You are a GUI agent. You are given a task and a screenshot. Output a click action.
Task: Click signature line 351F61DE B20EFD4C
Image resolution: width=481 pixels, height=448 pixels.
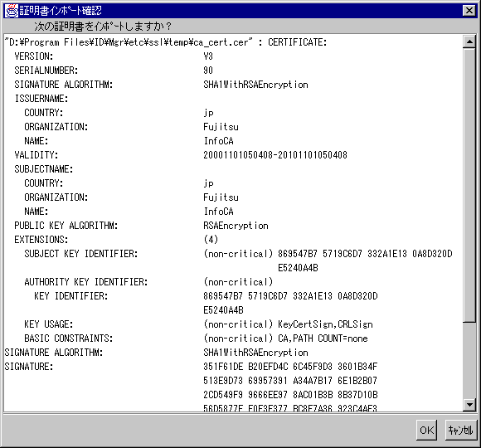click(x=290, y=367)
